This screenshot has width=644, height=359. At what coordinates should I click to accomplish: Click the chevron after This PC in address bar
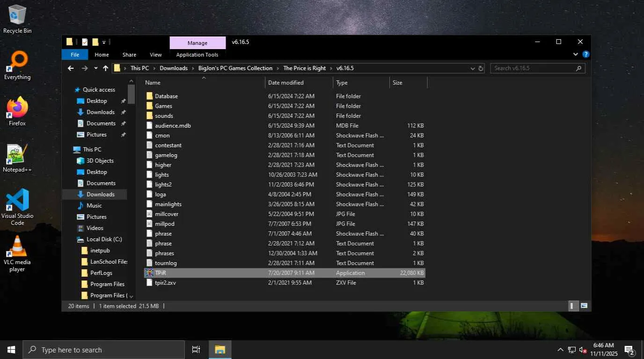[x=154, y=68]
